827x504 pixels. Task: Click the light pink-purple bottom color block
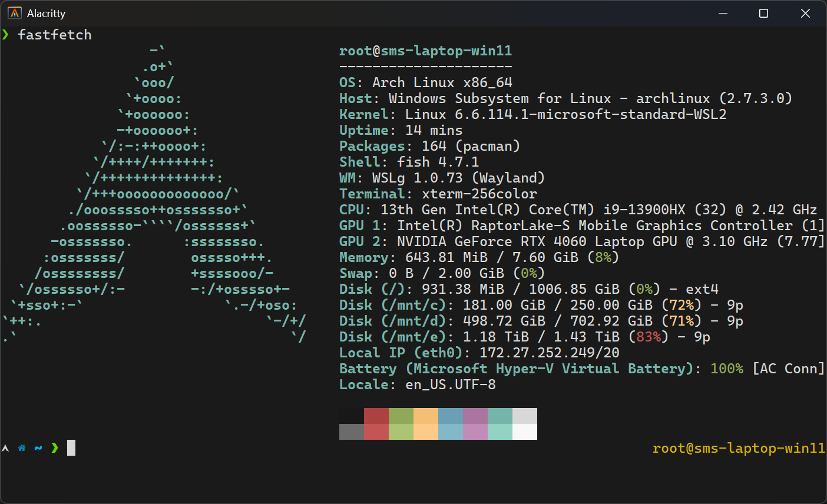click(475, 432)
